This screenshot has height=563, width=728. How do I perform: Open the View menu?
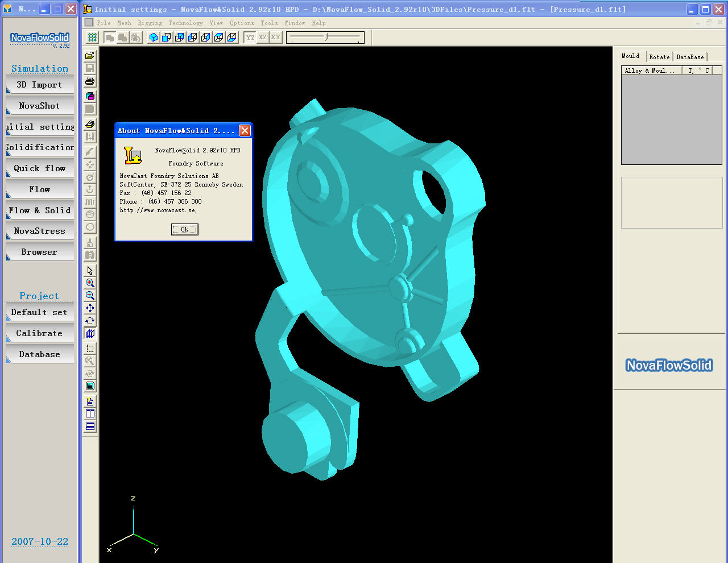pos(216,23)
